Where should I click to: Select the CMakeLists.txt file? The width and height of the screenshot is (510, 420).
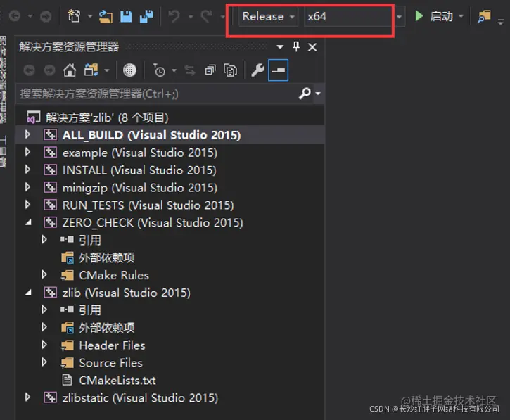pos(117,381)
